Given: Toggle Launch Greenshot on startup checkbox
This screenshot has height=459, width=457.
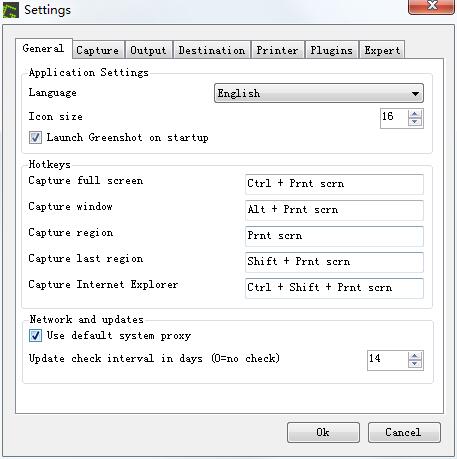Looking at the screenshot, I should [x=35, y=137].
